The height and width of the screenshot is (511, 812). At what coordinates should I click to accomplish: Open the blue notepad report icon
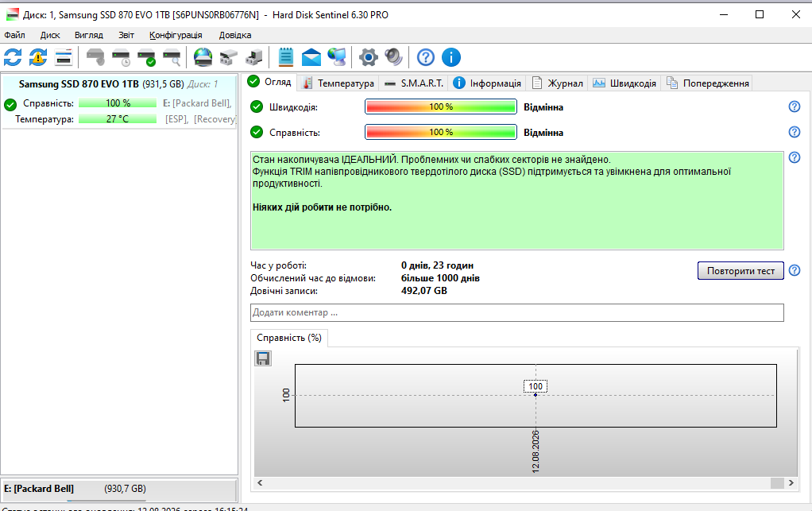pyautogui.click(x=286, y=57)
